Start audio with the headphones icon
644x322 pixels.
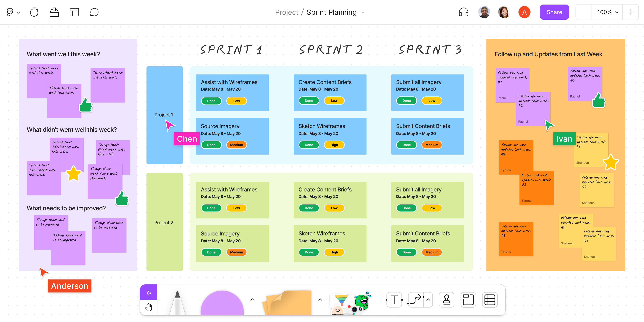[x=463, y=12]
